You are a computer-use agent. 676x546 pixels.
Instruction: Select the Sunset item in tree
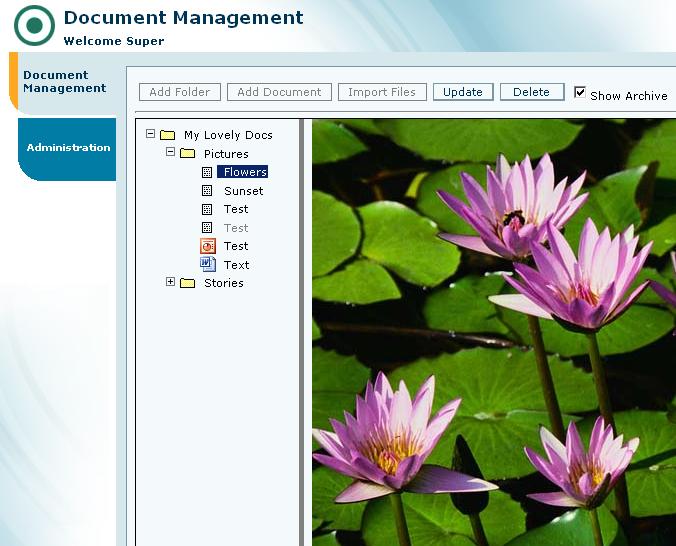coord(244,191)
